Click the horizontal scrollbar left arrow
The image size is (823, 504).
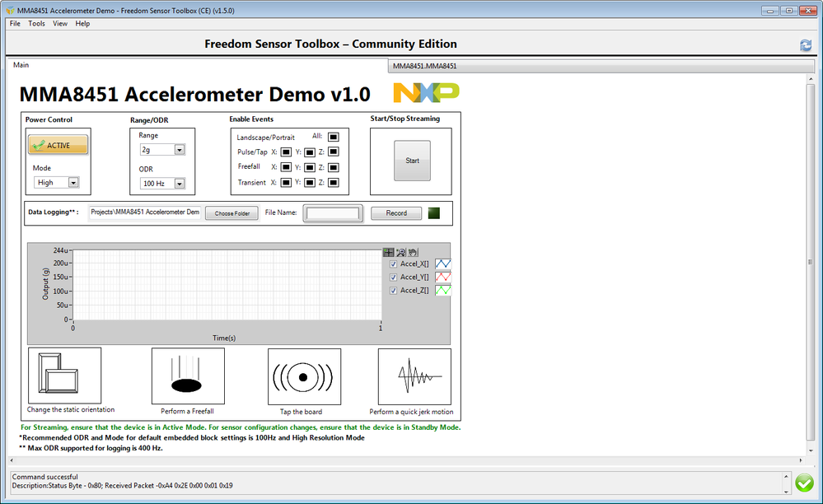(12, 460)
